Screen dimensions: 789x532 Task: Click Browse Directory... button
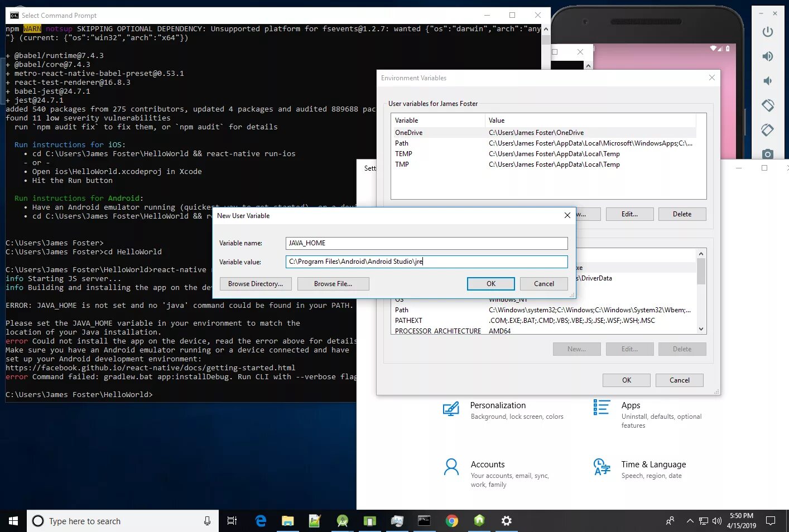(256, 284)
